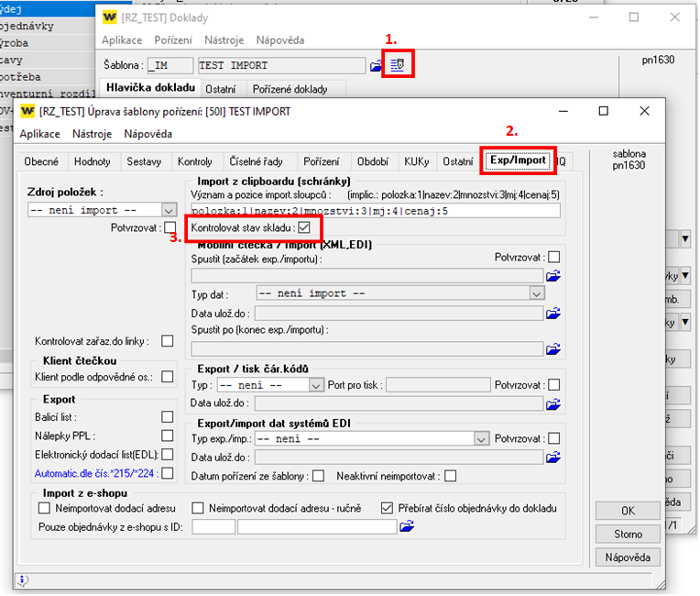Click the e-shop ID short input field
The height and width of the screenshot is (596, 700).
coord(213,526)
